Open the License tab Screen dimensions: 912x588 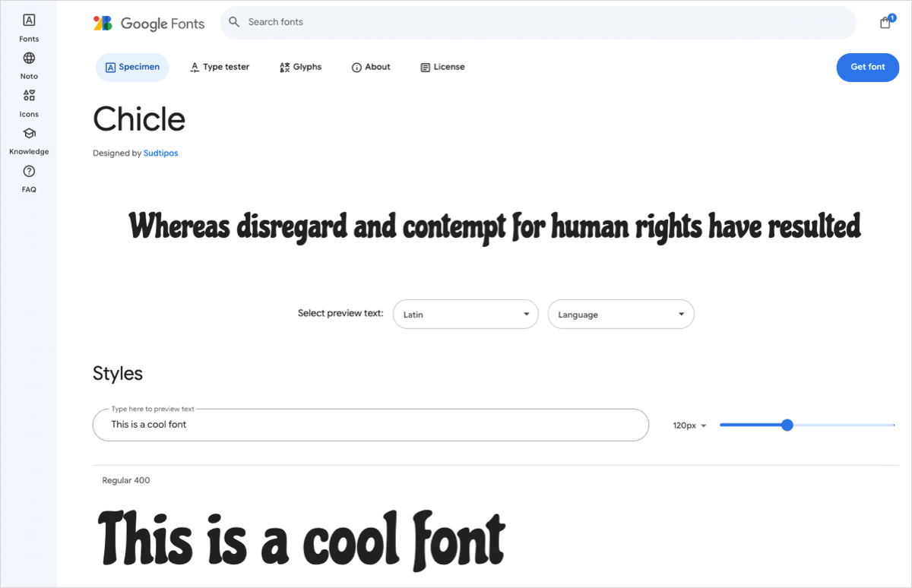pyautogui.click(x=442, y=67)
